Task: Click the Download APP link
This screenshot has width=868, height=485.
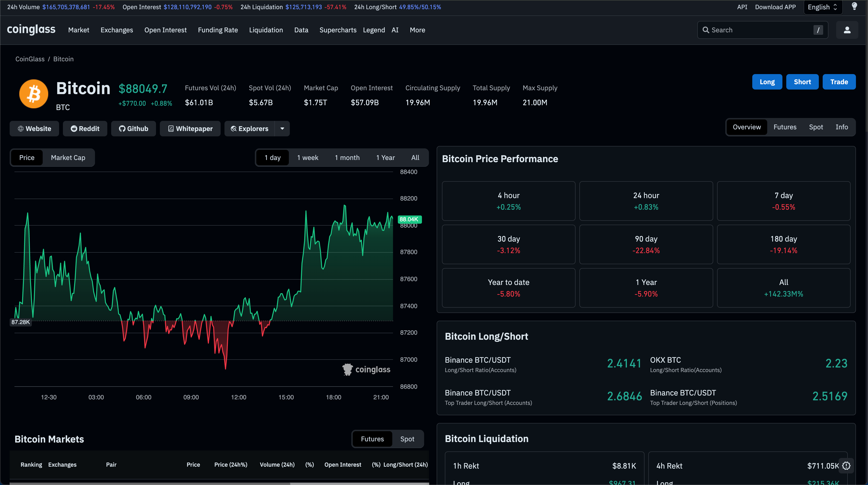Action: pyautogui.click(x=775, y=7)
